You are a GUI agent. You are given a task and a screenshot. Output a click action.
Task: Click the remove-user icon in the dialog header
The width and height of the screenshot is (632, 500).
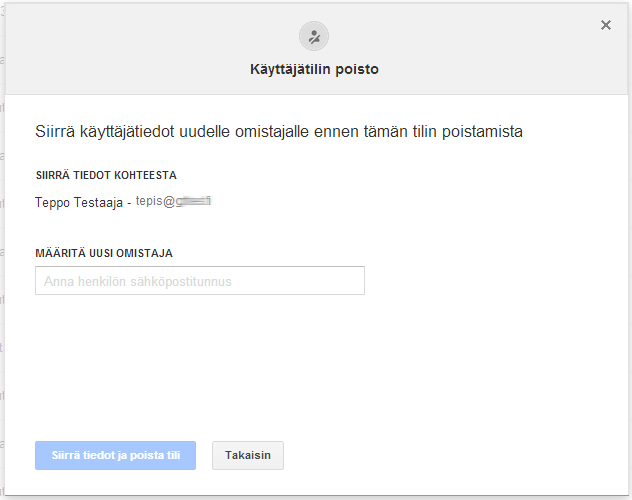(x=314, y=37)
